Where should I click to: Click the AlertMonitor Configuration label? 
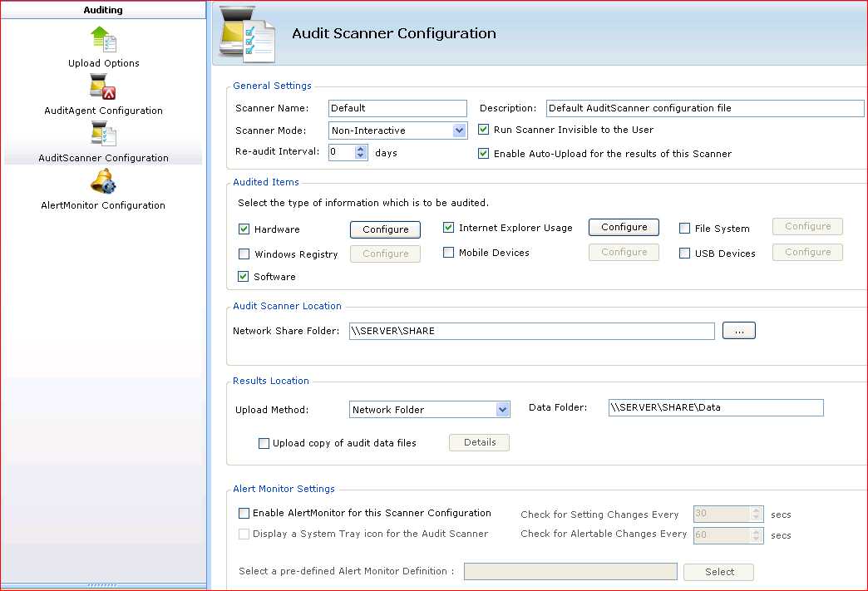tap(103, 205)
